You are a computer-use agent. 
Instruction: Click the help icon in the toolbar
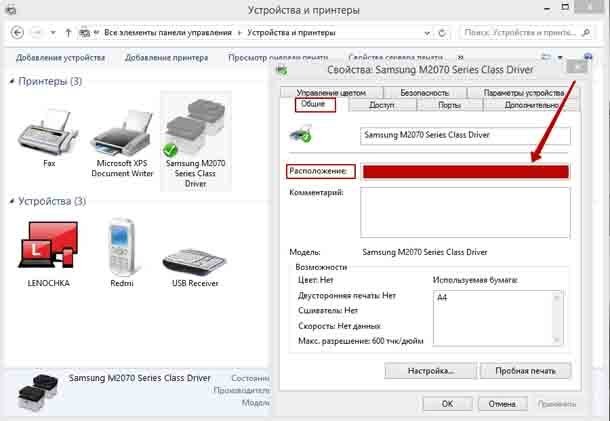[x=588, y=56]
